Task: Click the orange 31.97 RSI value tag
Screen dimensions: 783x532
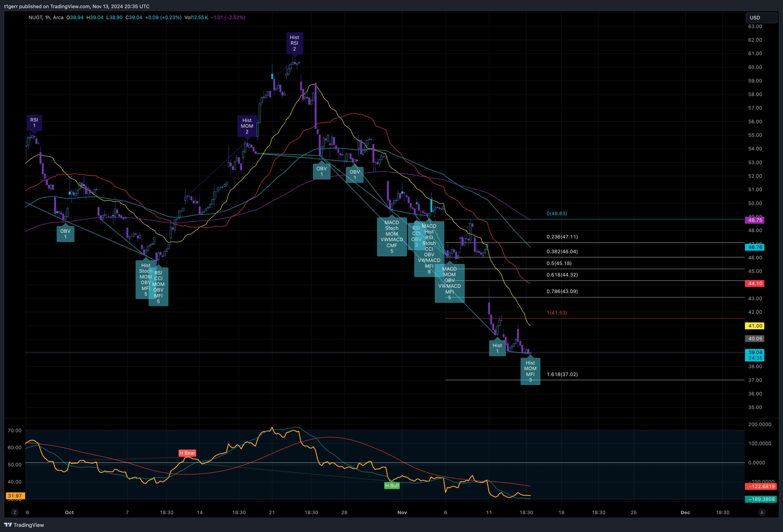Action: (x=15, y=496)
